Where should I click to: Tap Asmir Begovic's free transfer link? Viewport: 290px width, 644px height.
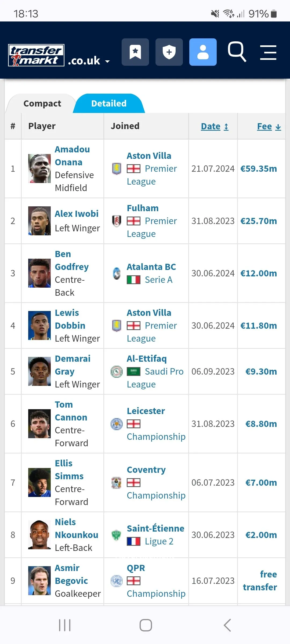260,581
